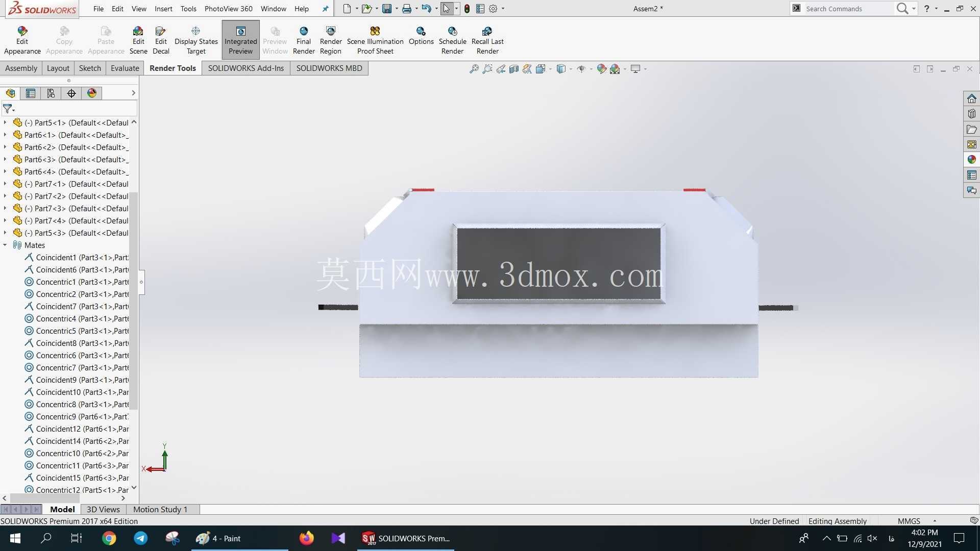Image resolution: width=980 pixels, height=551 pixels.
Task: Click the Print icon
Action: (x=406, y=9)
